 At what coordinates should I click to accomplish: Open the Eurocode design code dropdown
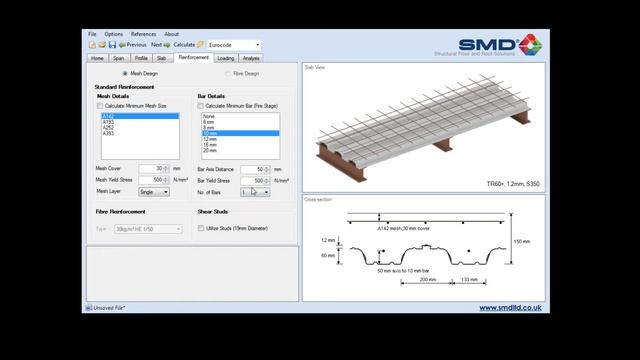234,45
